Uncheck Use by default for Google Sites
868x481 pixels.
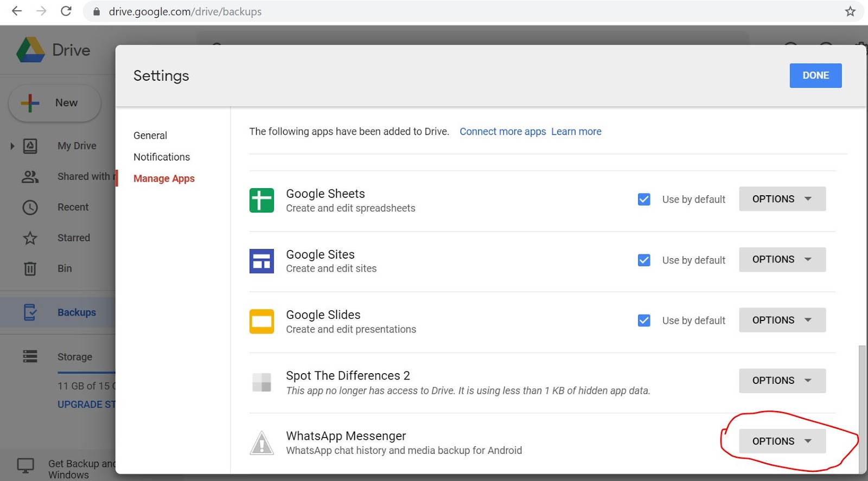point(644,260)
